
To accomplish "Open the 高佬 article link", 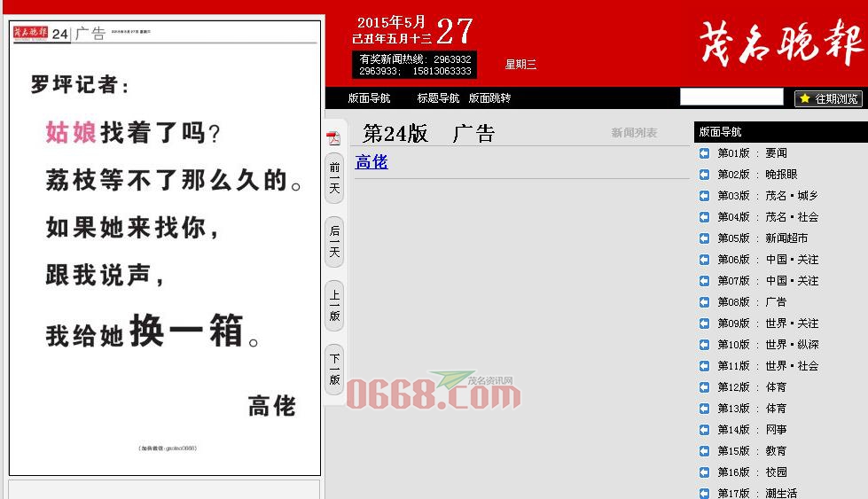I will click(371, 162).
